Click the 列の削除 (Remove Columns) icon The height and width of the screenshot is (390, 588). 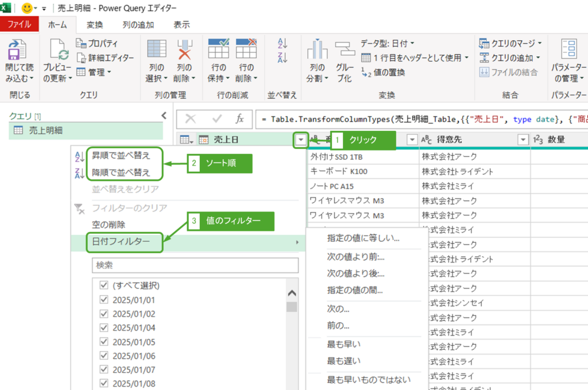184,50
